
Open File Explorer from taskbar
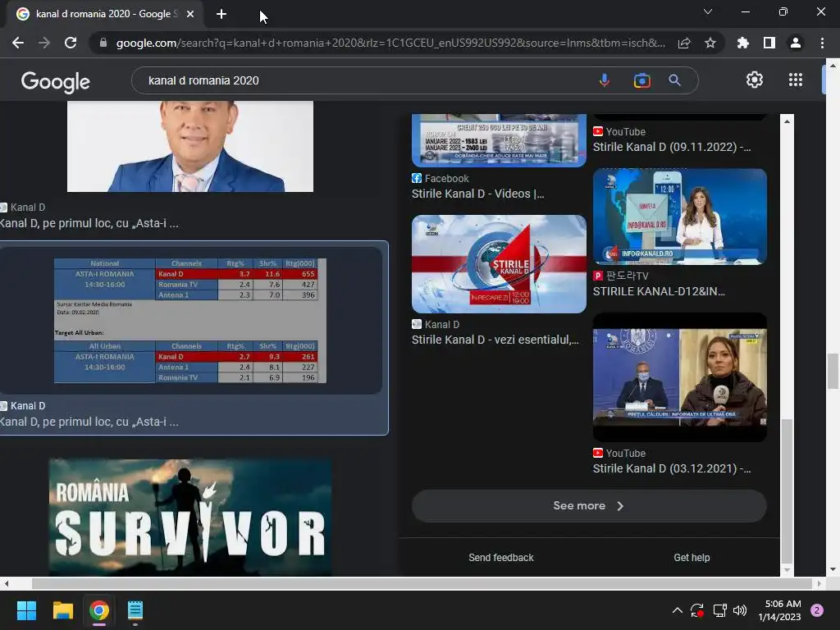(x=62, y=610)
